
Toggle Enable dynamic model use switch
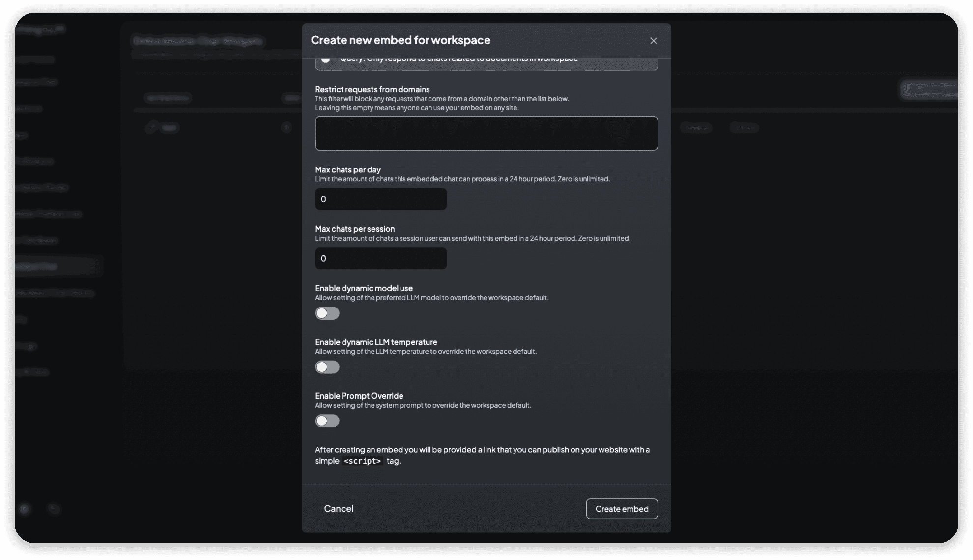click(327, 313)
